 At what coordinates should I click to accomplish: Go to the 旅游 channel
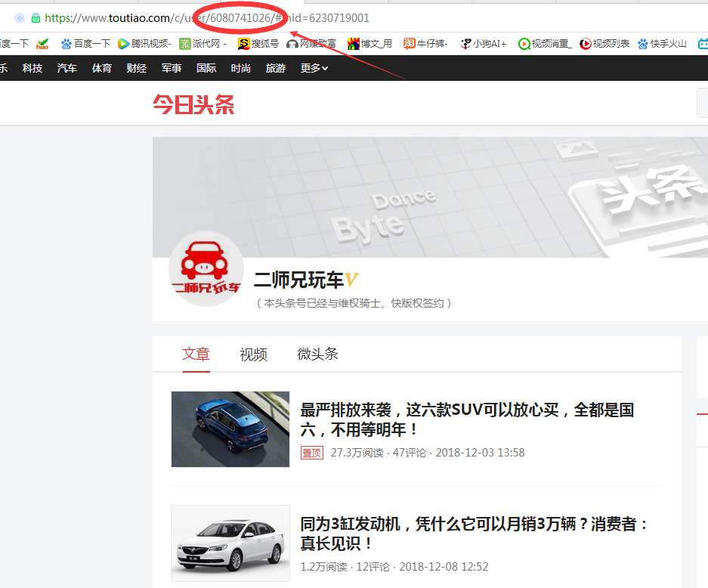click(276, 68)
